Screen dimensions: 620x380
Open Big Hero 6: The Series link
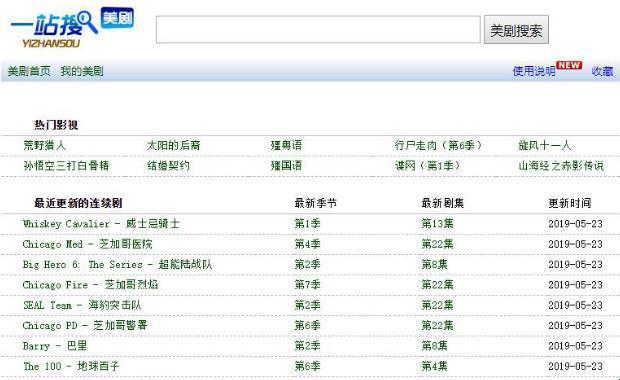(x=117, y=265)
